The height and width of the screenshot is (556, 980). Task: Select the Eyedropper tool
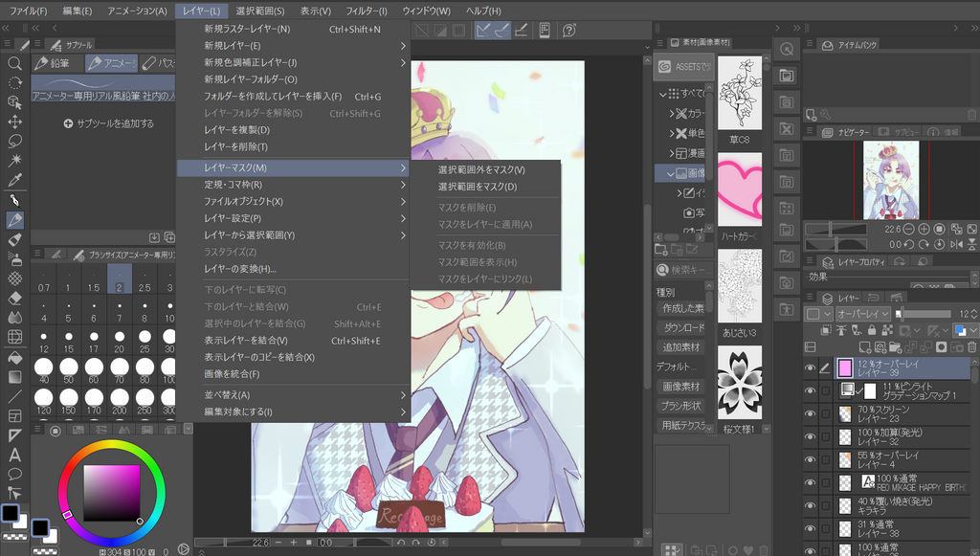click(14, 180)
